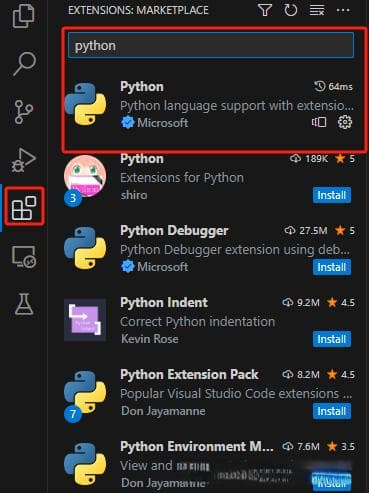This screenshot has height=493, width=369.
Task: Click the 3.5 star rating on Environment Manager
Action: tap(341, 447)
